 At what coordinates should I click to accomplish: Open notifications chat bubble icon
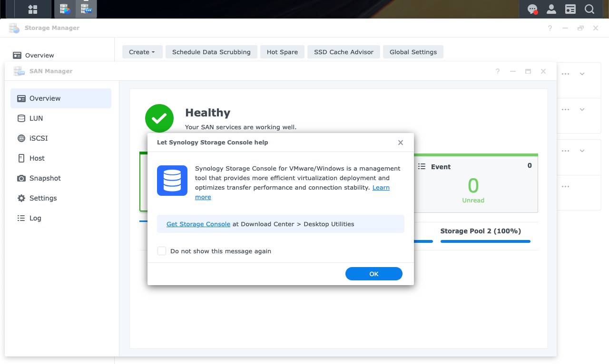(533, 9)
